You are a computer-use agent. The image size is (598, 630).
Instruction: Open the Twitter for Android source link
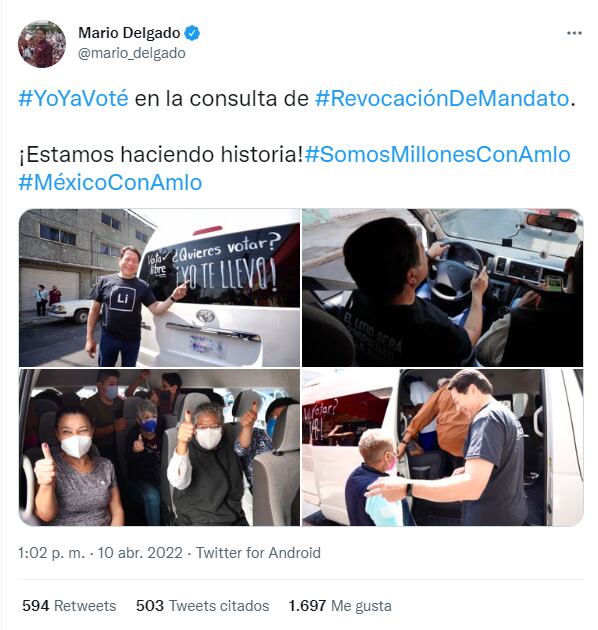[x=258, y=553]
